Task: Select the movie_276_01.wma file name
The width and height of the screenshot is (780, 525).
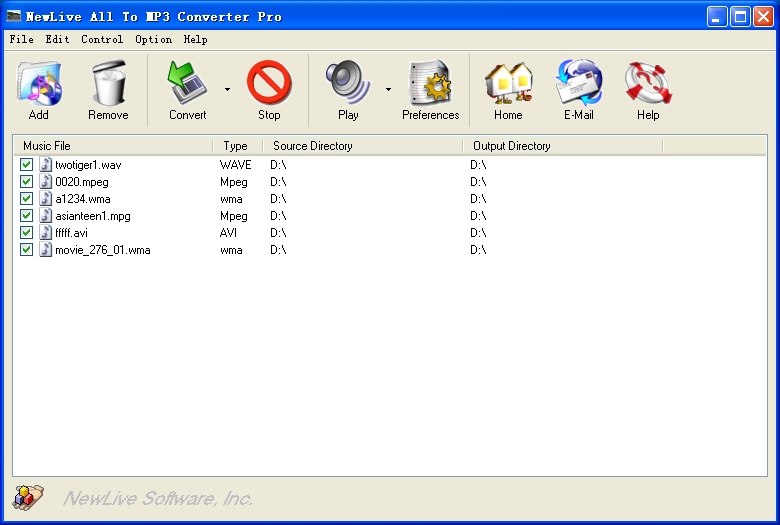Action: point(102,250)
